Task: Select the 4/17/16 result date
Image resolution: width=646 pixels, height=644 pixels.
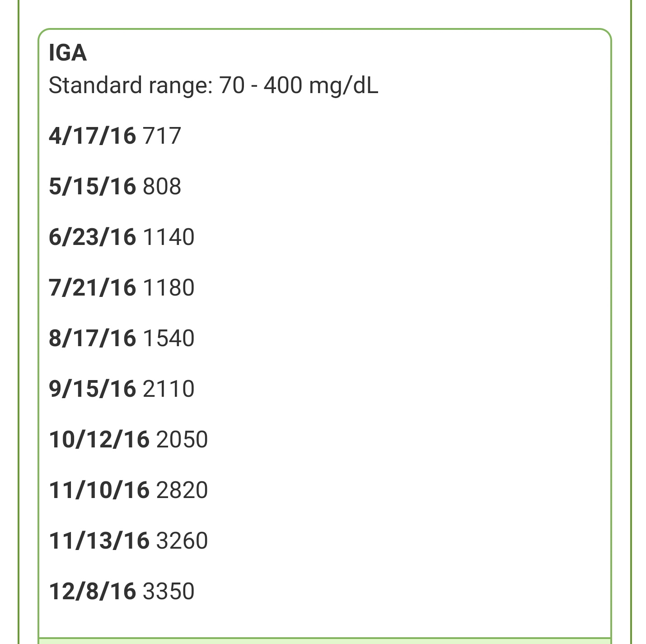Action: click(92, 136)
